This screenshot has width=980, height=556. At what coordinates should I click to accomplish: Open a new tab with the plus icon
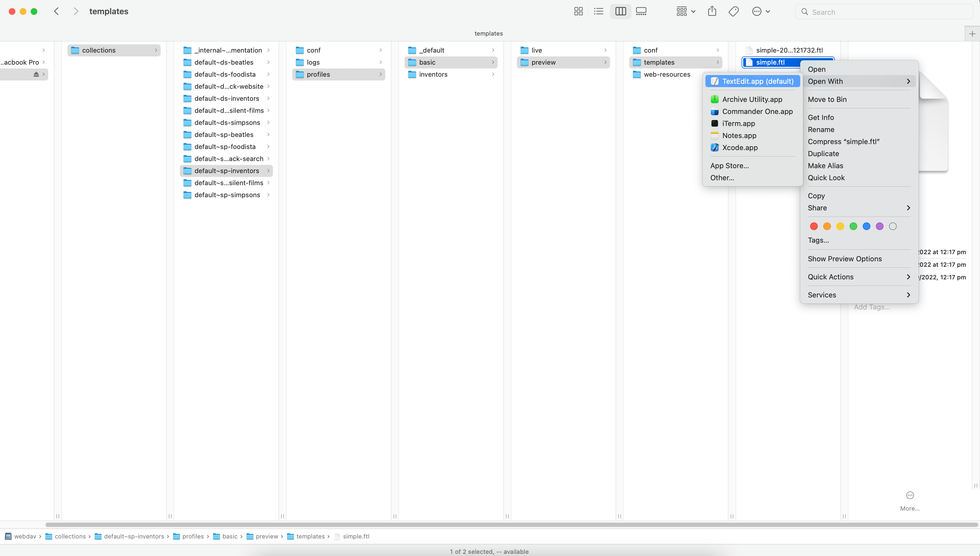click(972, 34)
